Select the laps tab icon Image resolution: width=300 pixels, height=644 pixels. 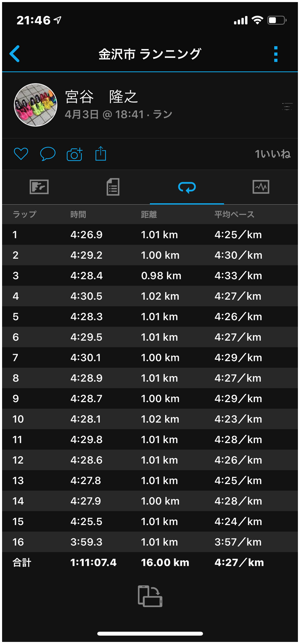tap(187, 188)
